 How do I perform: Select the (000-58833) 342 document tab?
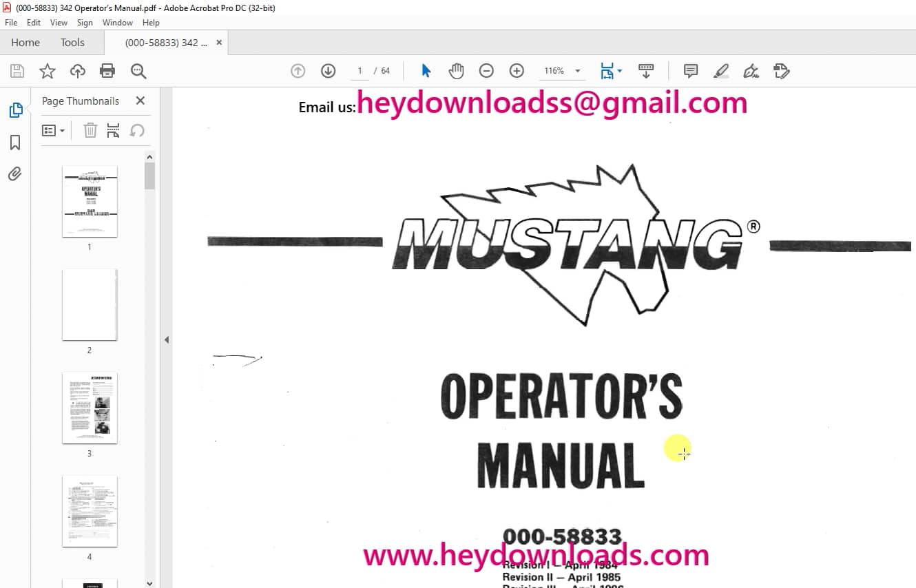click(166, 43)
